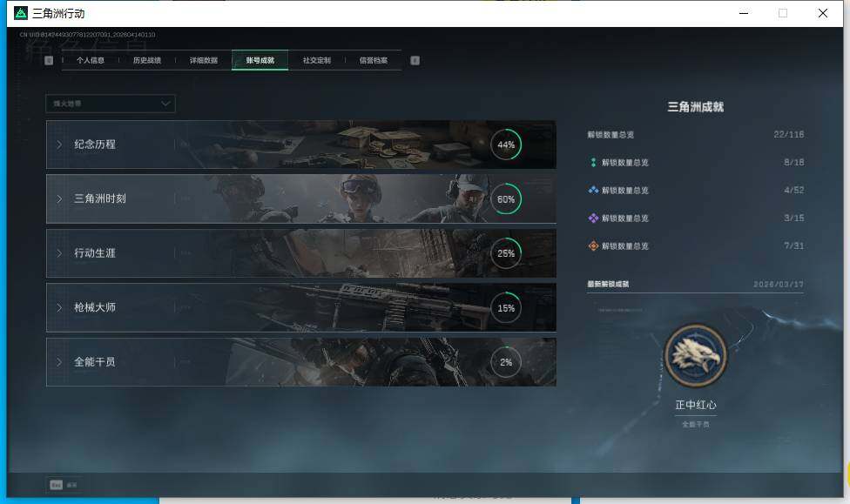850x504 pixels.
Task: Minimize the 三角洲行动 window
Action: coord(744,13)
